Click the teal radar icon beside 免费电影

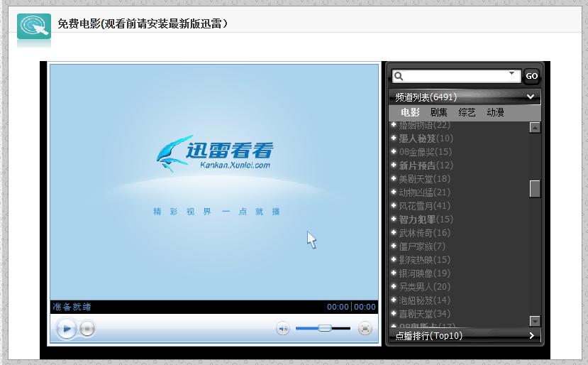34,26
